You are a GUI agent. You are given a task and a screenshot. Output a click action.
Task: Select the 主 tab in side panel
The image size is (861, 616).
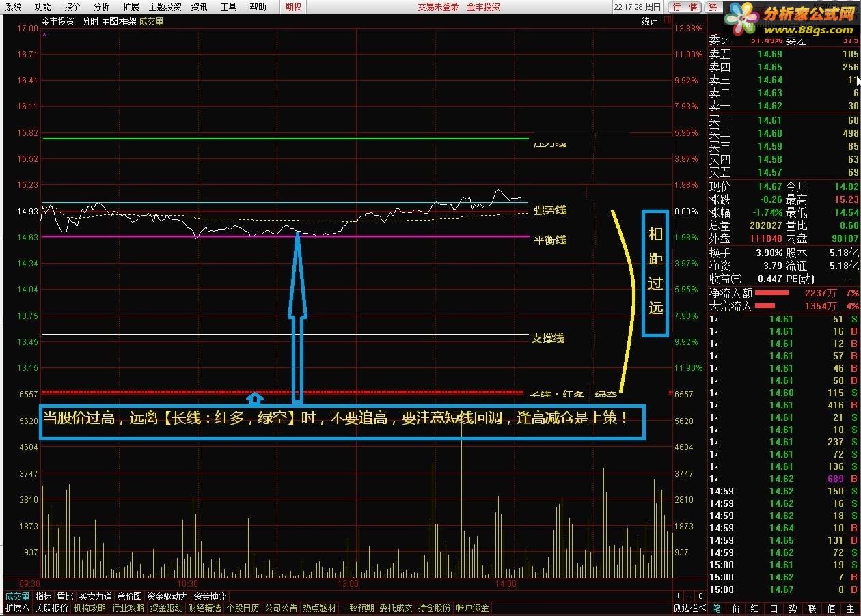click(x=850, y=608)
